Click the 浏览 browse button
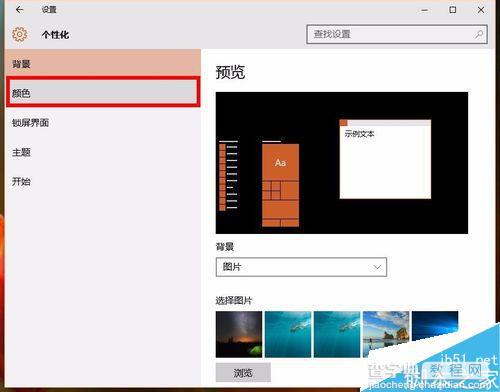Viewport: 500px width, 392px height. click(243, 372)
